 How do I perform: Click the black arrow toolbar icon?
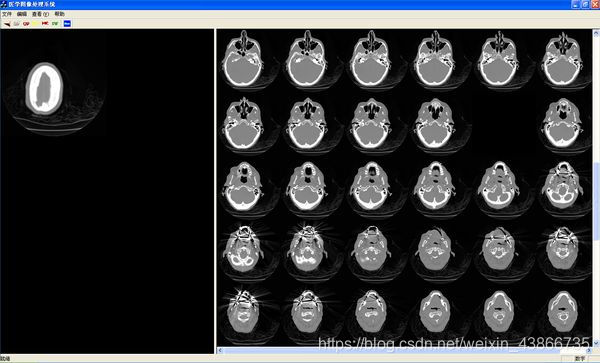[7, 24]
